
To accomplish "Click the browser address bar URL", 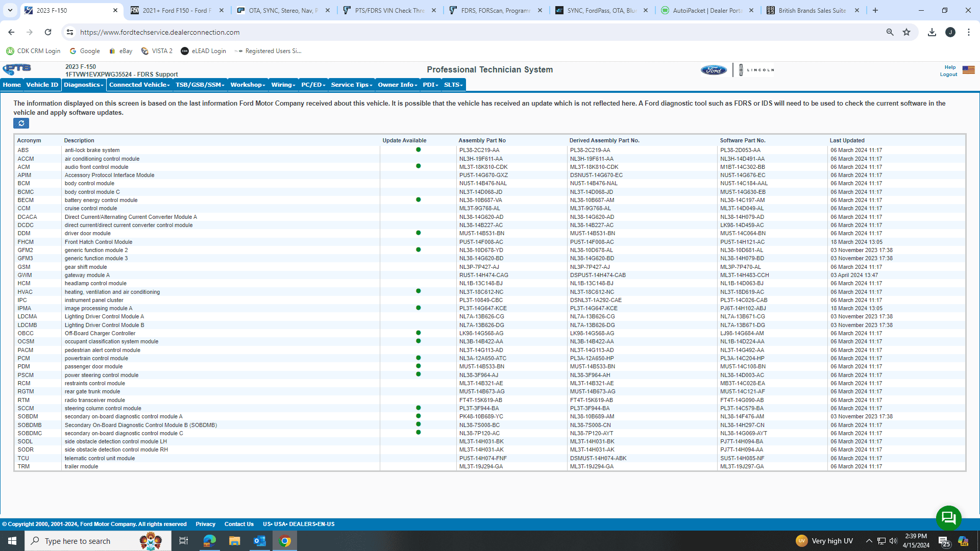I will [x=160, y=32].
